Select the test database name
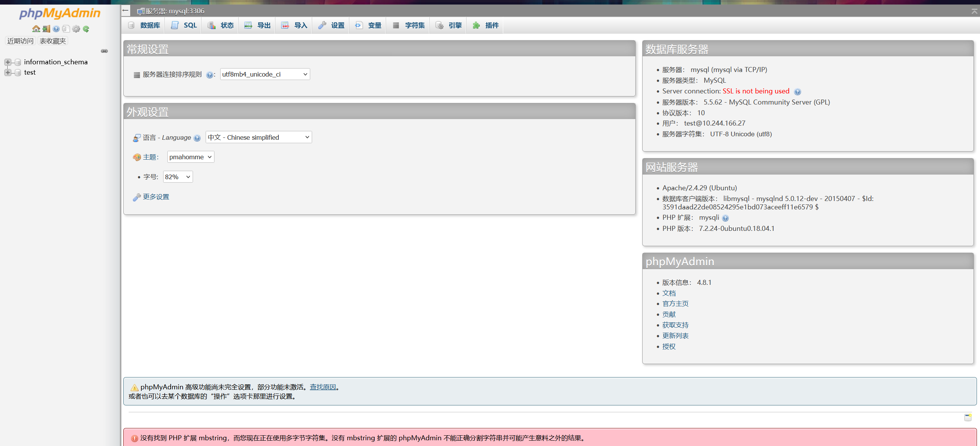The width and height of the screenshot is (980, 446). click(x=29, y=72)
